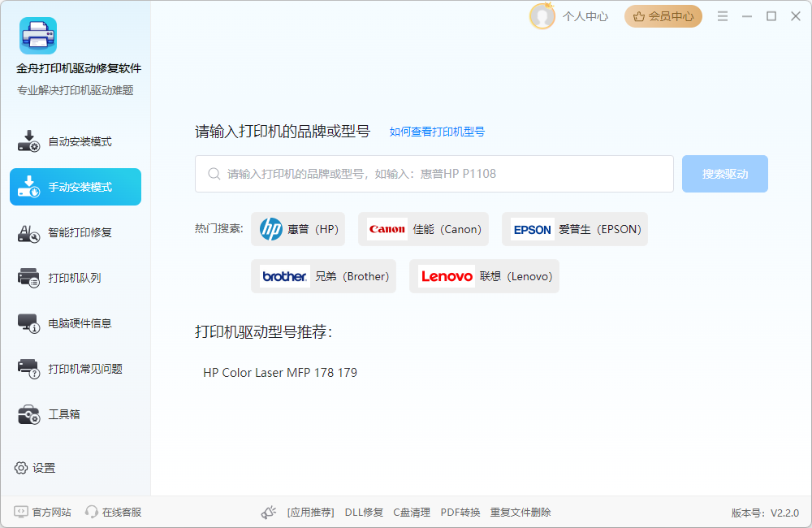Open 电脑硬件信息 in the sidebar
Screen dimensions: 812x528
tap(76, 323)
